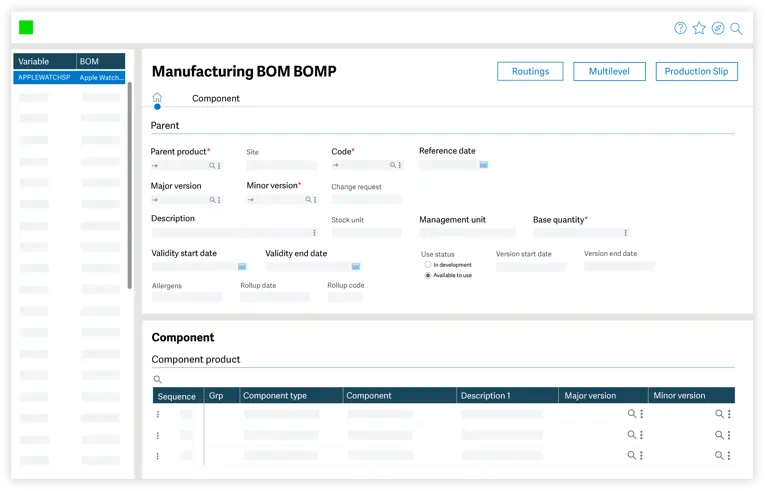Click Parent product lookup magnifier icon
765x491 pixels.
pos(212,166)
